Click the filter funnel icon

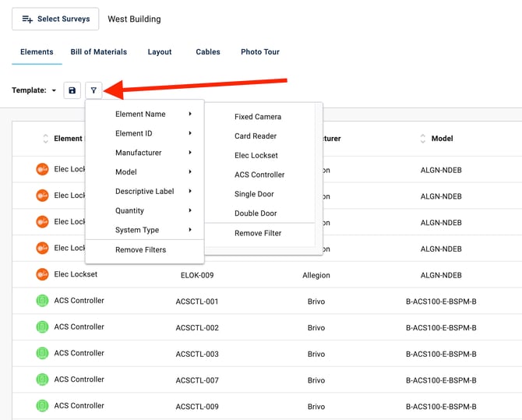[x=93, y=90]
